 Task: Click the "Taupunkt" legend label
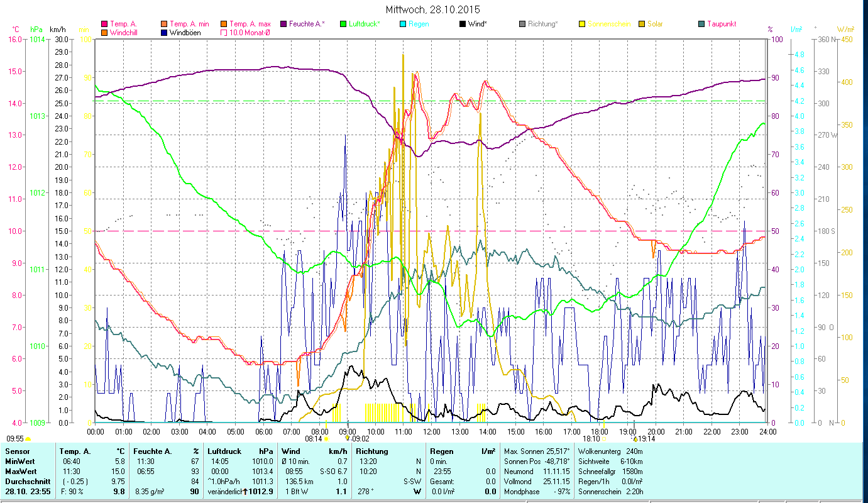click(x=722, y=25)
